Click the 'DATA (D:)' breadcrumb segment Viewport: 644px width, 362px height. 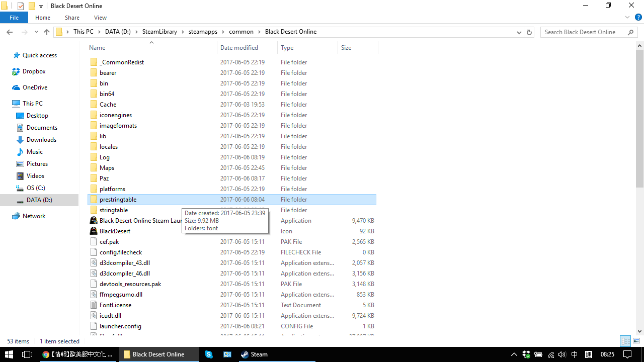(x=118, y=32)
